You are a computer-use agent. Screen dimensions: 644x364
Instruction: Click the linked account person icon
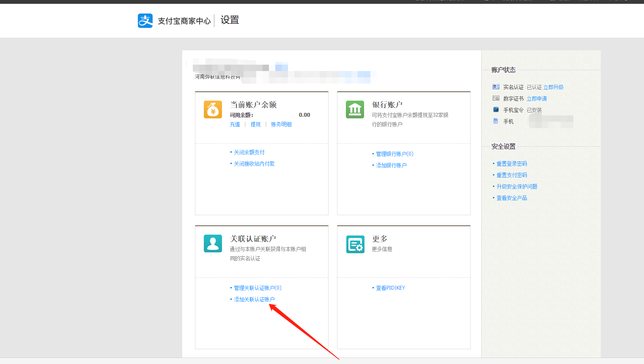213,244
